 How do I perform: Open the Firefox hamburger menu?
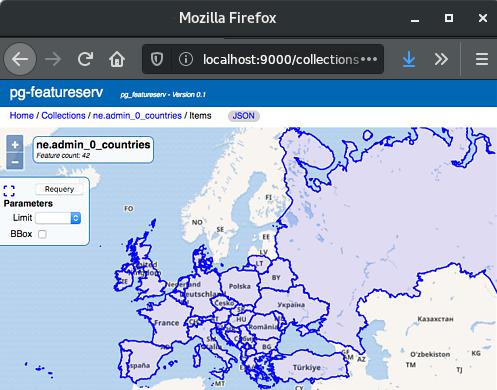pyautogui.click(x=482, y=59)
